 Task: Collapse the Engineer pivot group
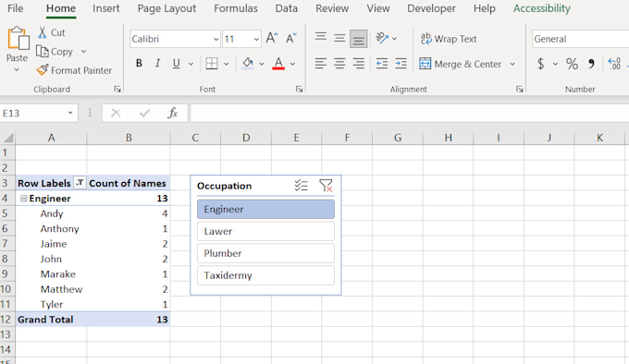click(x=24, y=199)
